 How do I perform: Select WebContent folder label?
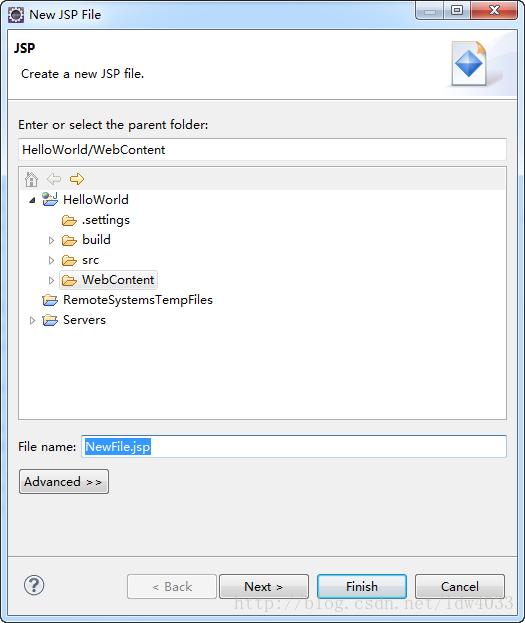[x=118, y=280]
